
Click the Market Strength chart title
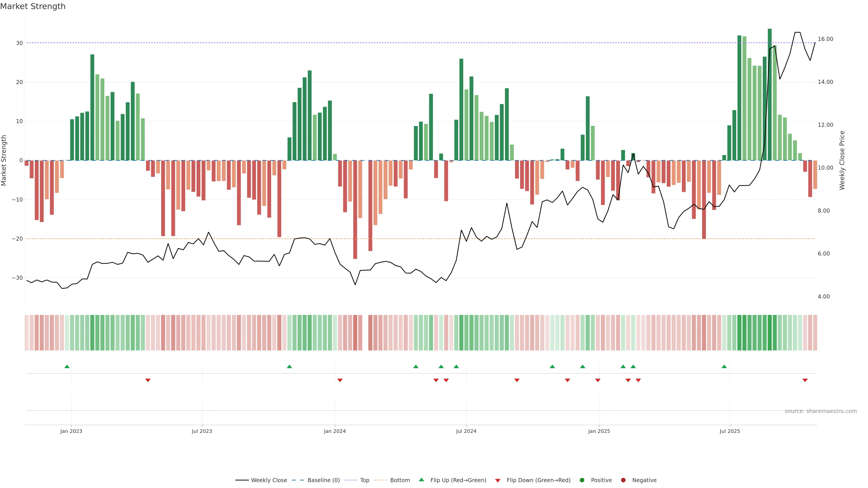33,6
